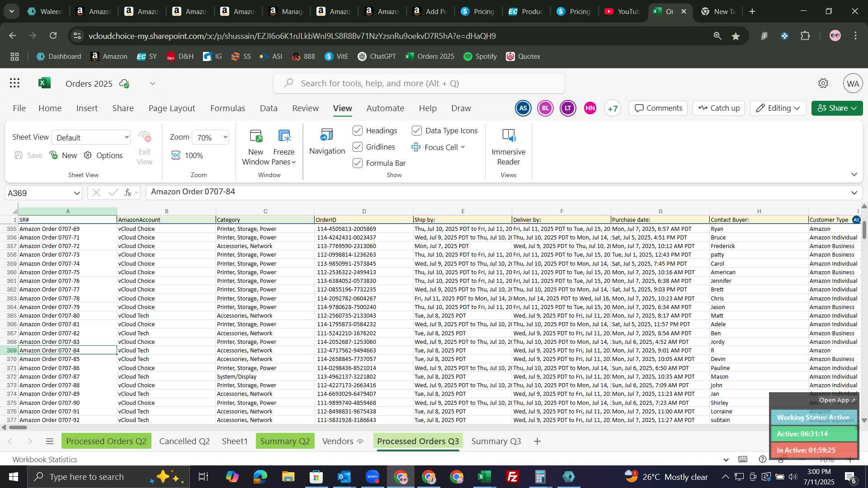
Task: Click the green Excel logo icon
Action: tap(44, 83)
